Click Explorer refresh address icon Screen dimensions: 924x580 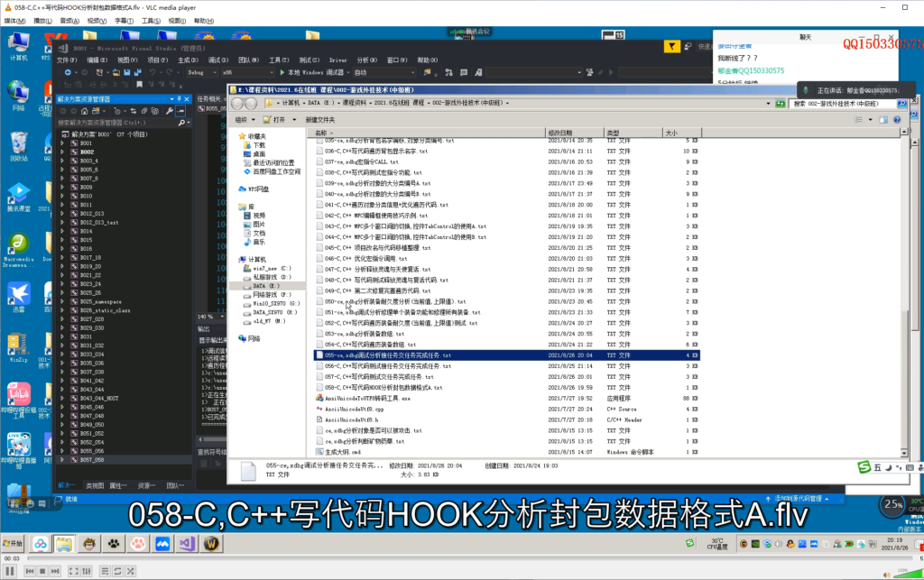click(781, 104)
